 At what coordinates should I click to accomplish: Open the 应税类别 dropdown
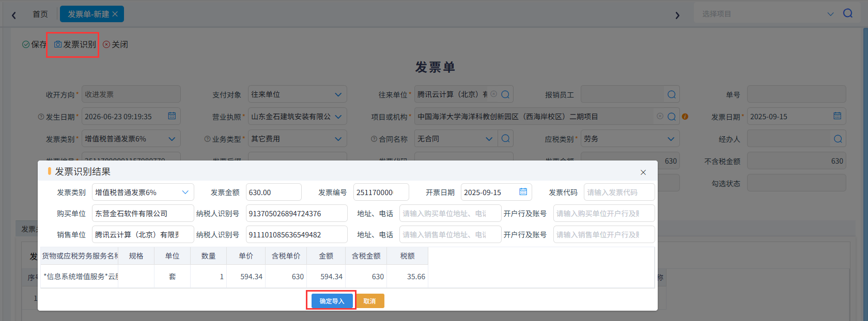(671, 139)
